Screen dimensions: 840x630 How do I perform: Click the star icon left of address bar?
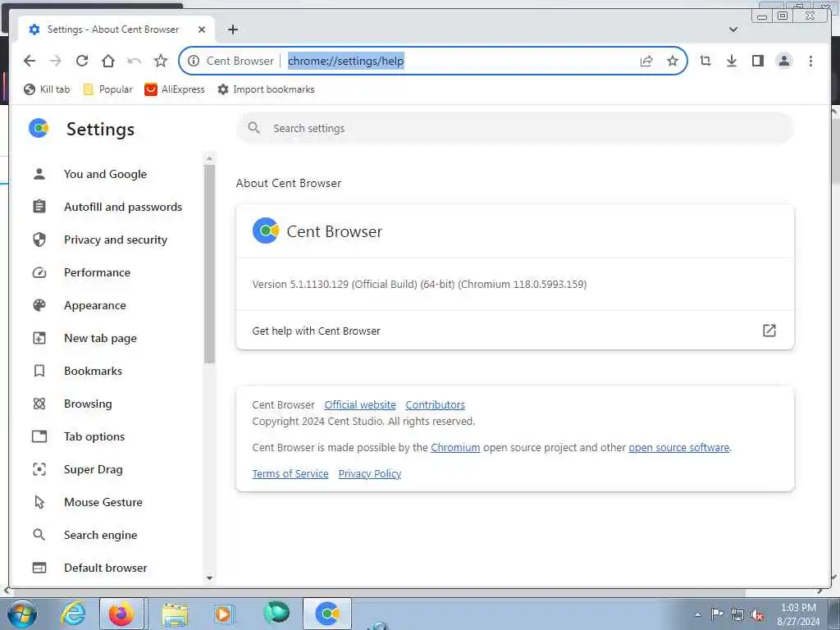160,61
